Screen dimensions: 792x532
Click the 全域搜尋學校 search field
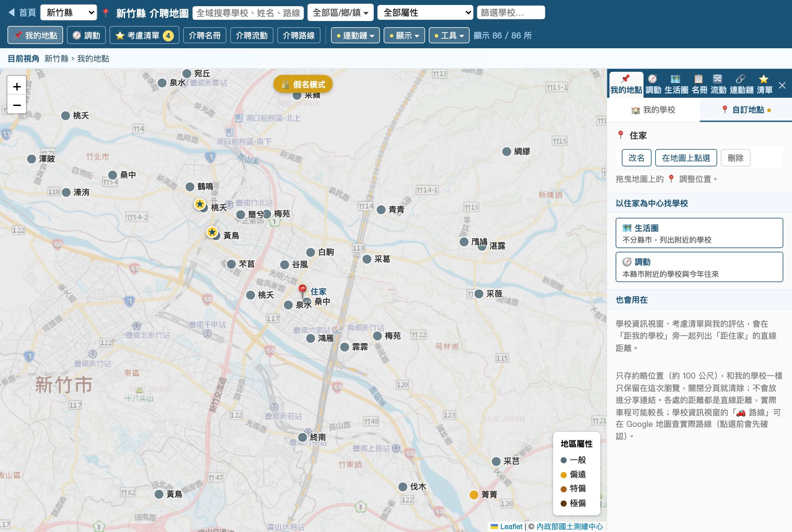[x=248, y=13]
